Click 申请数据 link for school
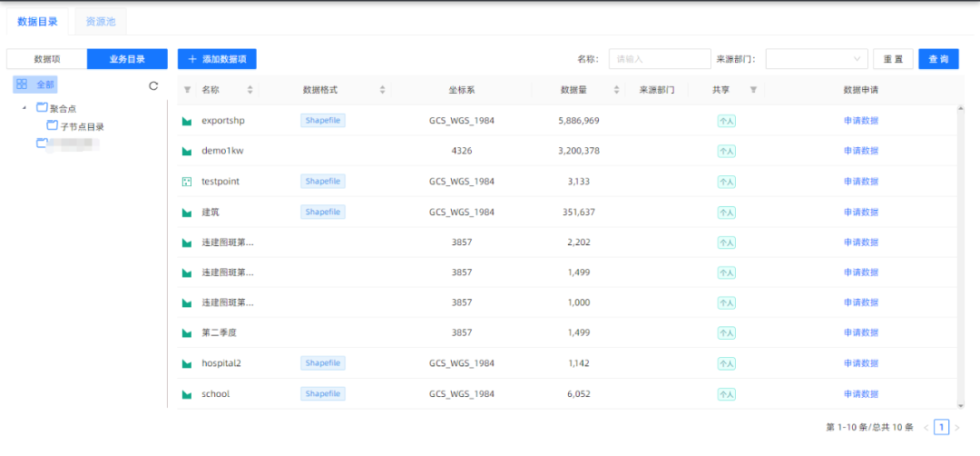The height and width of the screenshot is (456, 980). coord(860,394)
